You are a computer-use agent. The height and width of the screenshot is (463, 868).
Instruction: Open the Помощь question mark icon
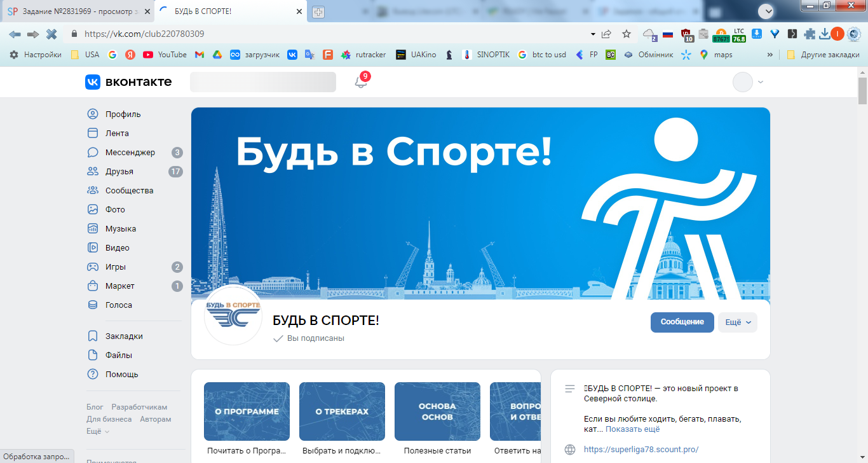pyautogui.click(x=93, y=375)
